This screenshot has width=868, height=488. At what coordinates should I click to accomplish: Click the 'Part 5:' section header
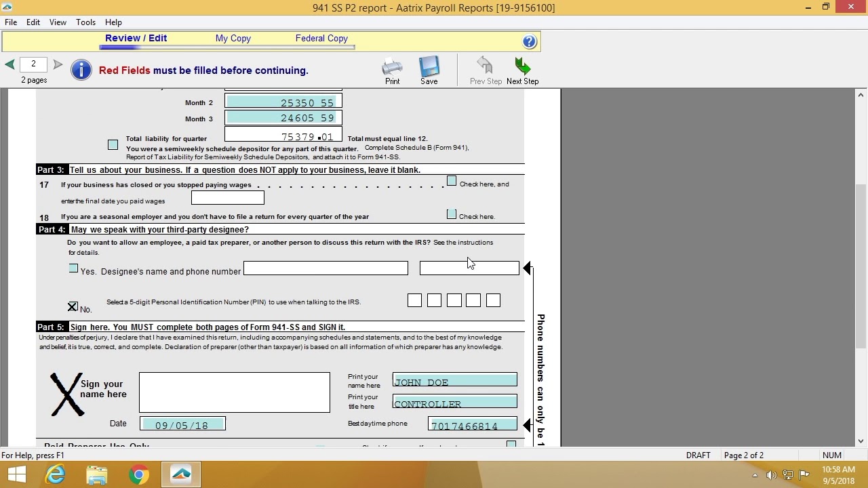click(51, 327)
